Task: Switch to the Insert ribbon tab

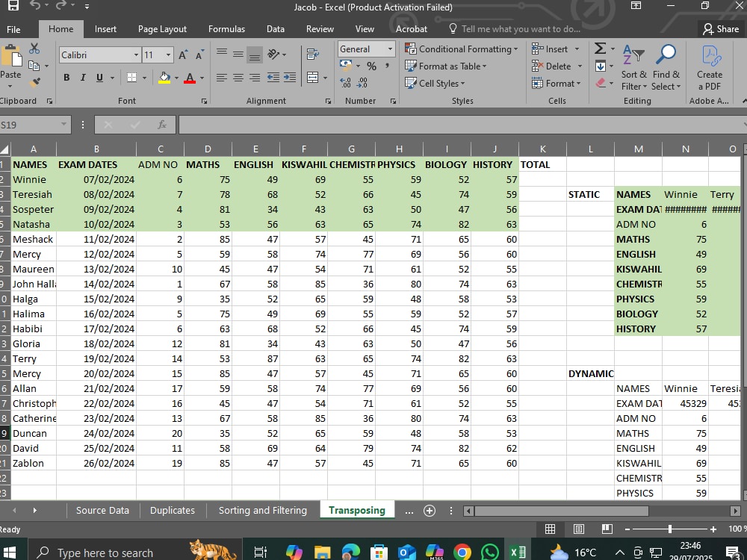Action: (x=105, y=29)
